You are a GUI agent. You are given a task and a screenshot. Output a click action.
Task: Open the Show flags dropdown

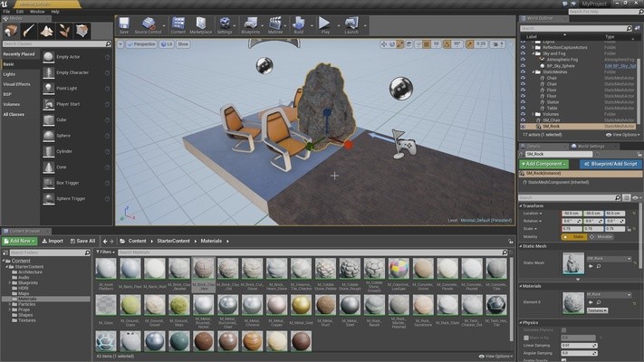point(183,44)
